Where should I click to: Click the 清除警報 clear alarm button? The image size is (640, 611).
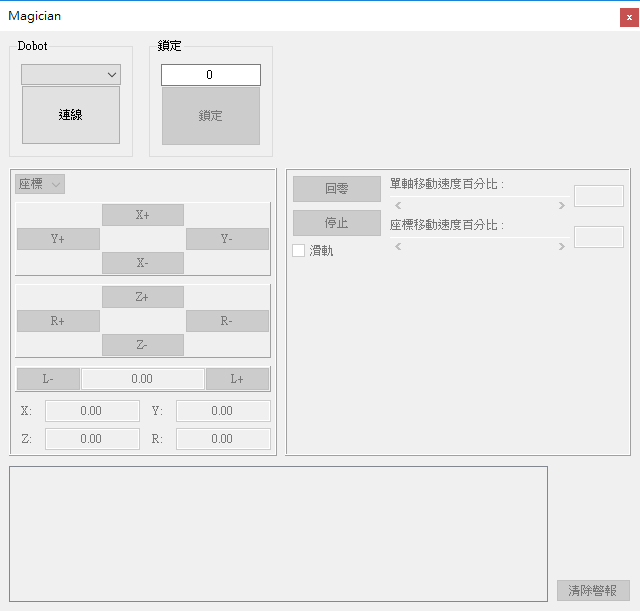[x=593, y=590]
